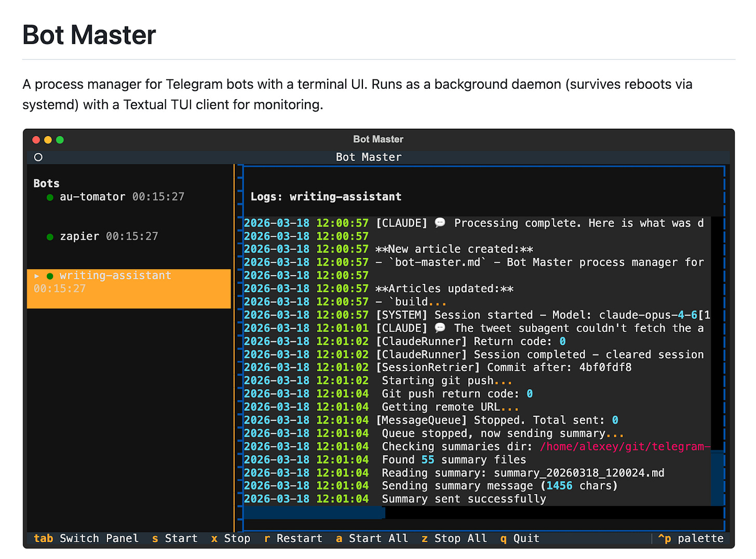
Task: Click log line "Commit after: 4bf0fdf8"
Action: click(x=438, y=367)
